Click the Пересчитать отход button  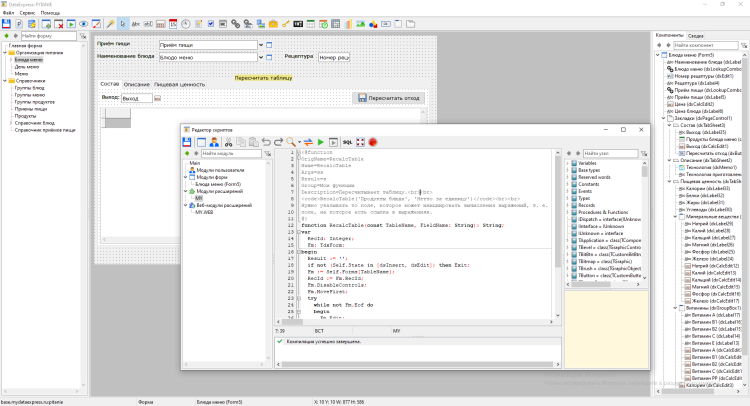388,99
